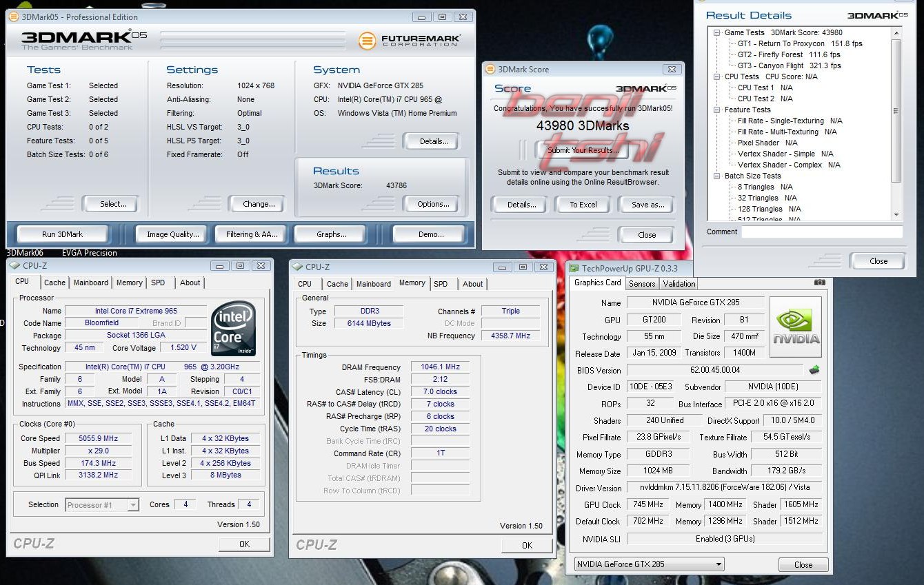The width and height of the screenshot is (924, 585).
Task: Open CPU tab in CPU-Z Memory window
Action: (x=305, y=284)
